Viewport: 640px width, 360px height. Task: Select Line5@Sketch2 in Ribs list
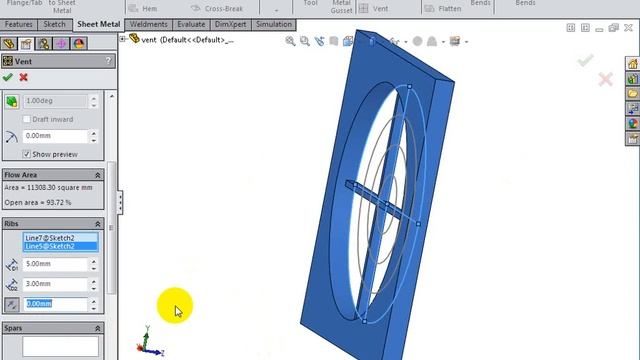60,246
